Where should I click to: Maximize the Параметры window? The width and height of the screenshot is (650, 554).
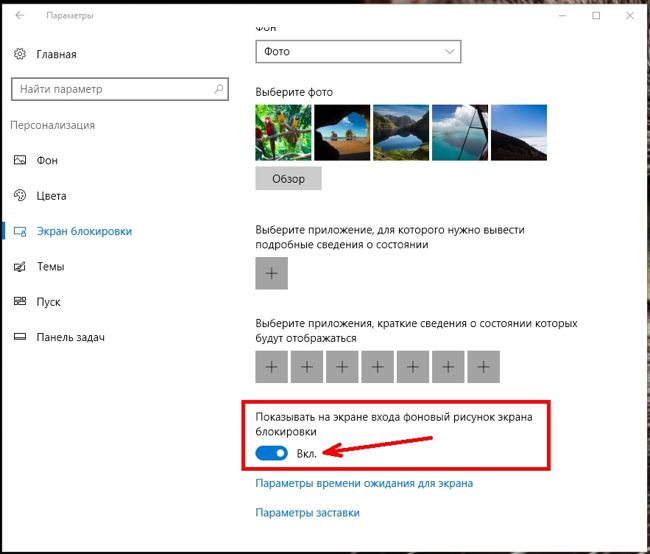(596, 15)
